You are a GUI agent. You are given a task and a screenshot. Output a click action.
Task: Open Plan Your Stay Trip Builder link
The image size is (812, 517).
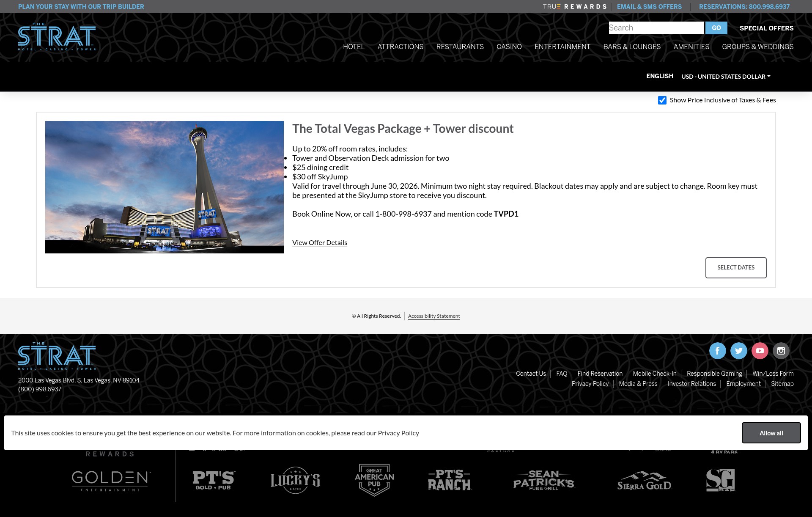(x=81, y=7)
